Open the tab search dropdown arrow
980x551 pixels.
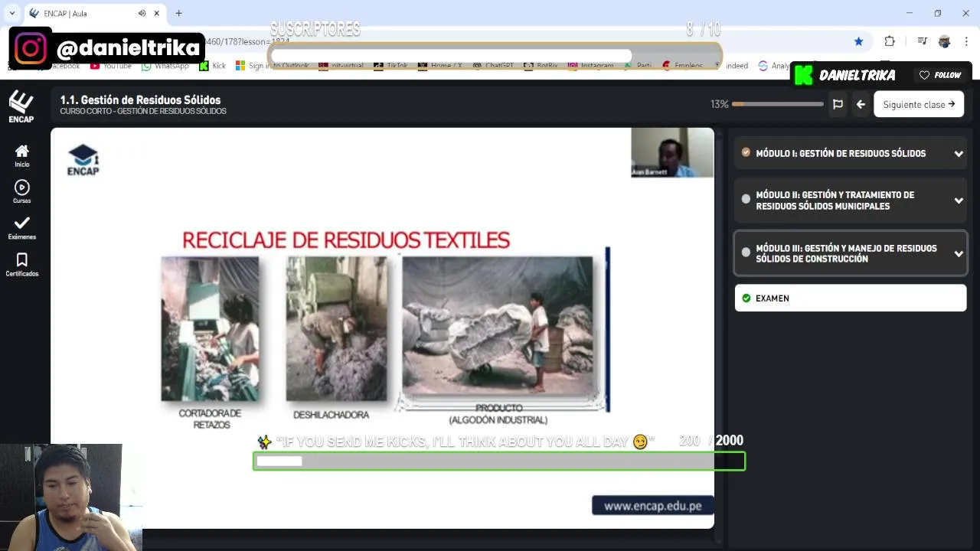click(11, 13)
